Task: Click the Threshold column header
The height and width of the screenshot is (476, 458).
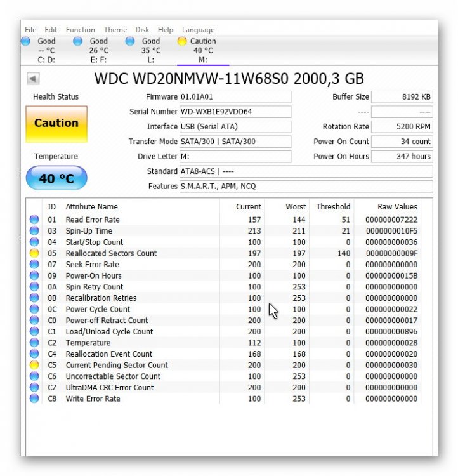Action: (333, 207)
